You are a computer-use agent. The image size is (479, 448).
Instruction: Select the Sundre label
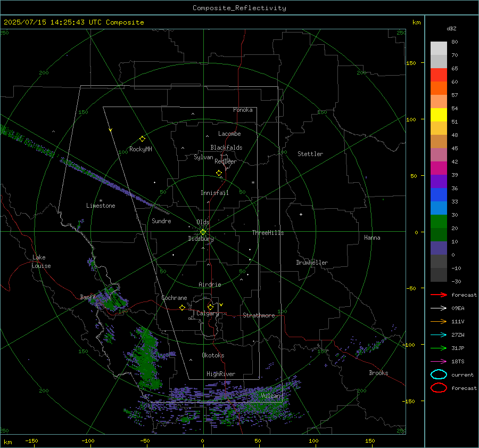161,221
